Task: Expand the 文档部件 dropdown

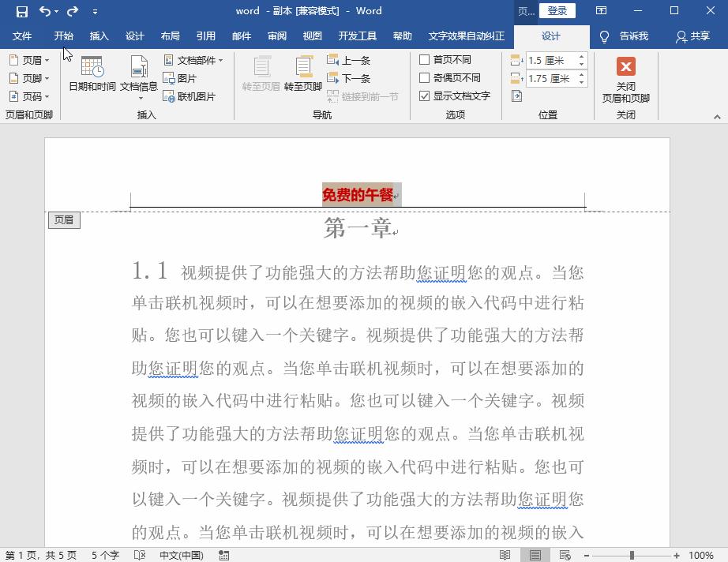Action: (192, 59)
